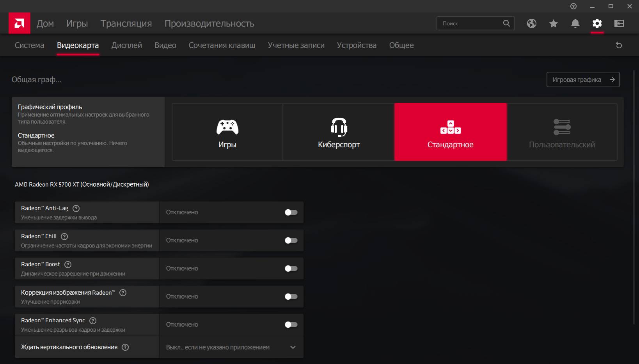Show help for Коррекция изображения Radeon
This screenshot has height=364, width=639.
click(123, 293)
